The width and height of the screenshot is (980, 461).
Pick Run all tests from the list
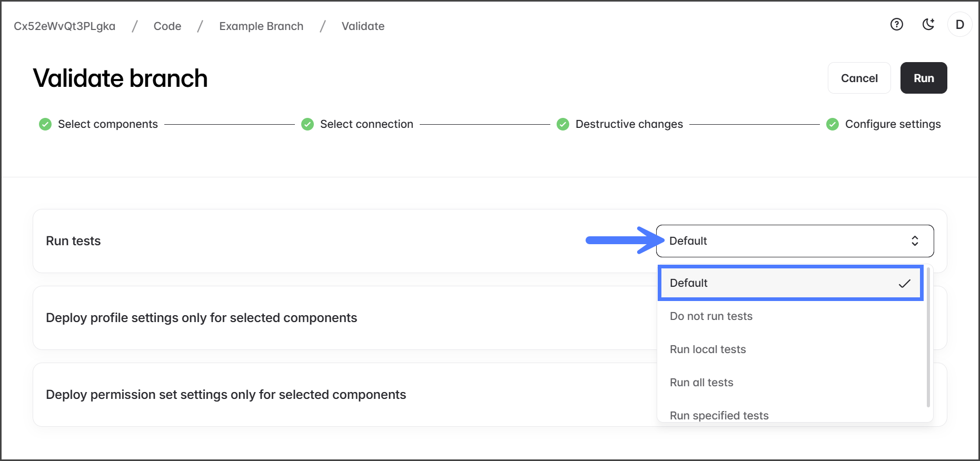[701, 383]
